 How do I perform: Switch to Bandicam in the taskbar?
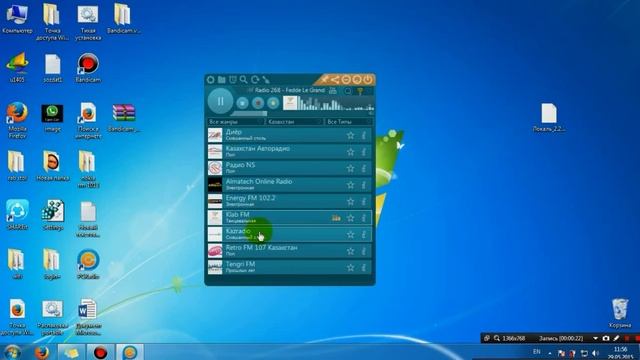pyautogui.click(x=100, y=352)
